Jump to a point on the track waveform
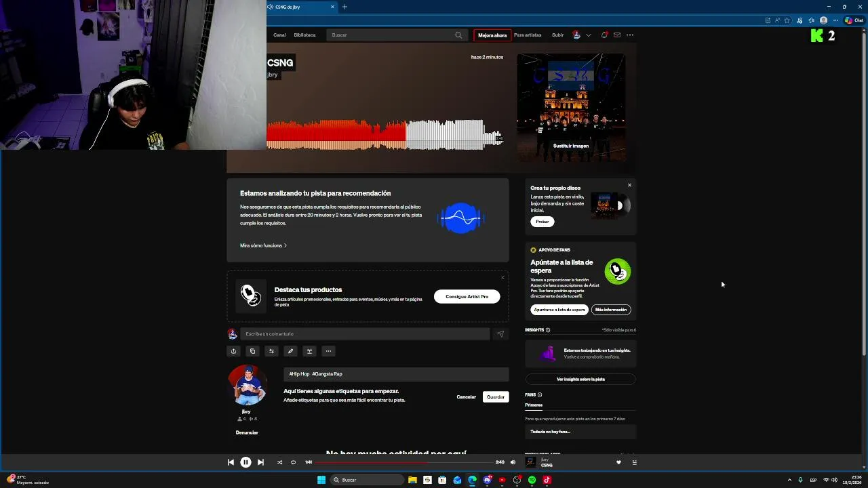The height and width of the screenshot is (488, 868). pyautogui.click(x=384, y=134)
